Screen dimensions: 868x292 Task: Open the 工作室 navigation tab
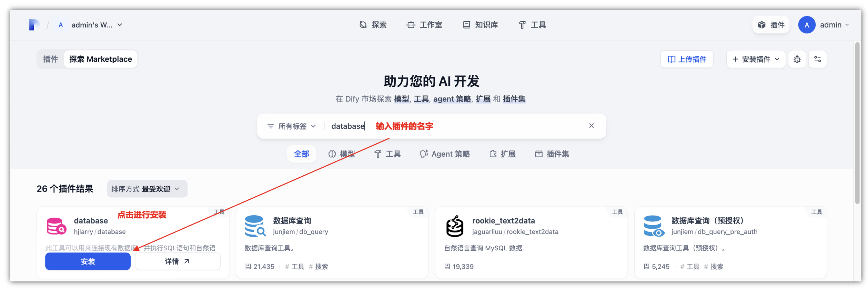[x=424, y=25]
